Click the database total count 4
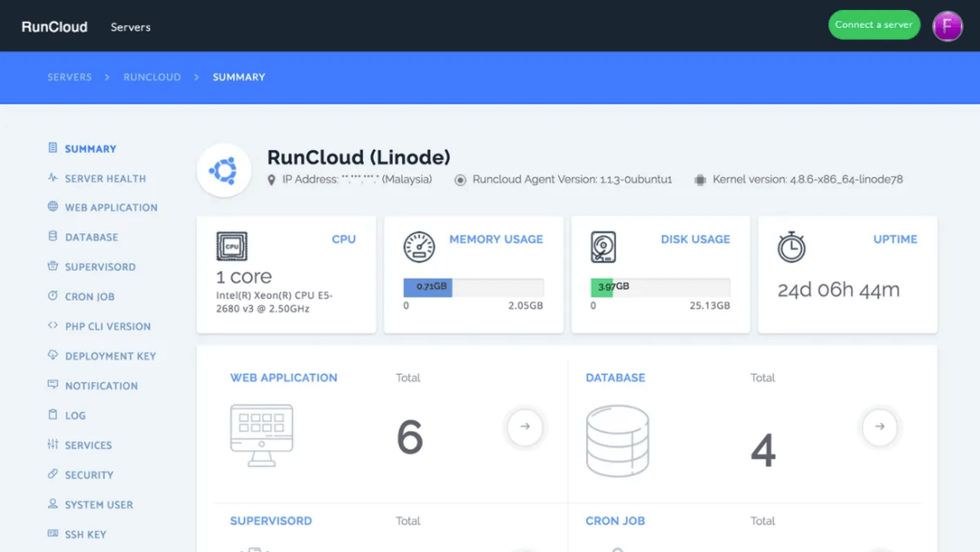980x552 pixels. [x=763, y=449]
